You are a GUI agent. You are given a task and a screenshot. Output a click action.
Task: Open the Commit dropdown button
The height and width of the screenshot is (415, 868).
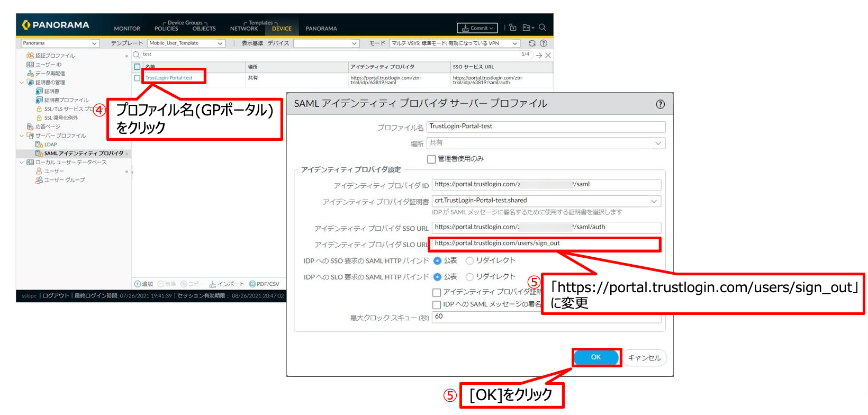[477, 28]
